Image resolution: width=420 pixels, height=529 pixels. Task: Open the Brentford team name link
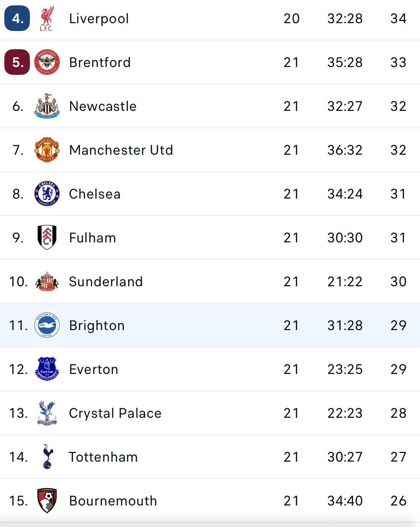click(x=100, y=62)
